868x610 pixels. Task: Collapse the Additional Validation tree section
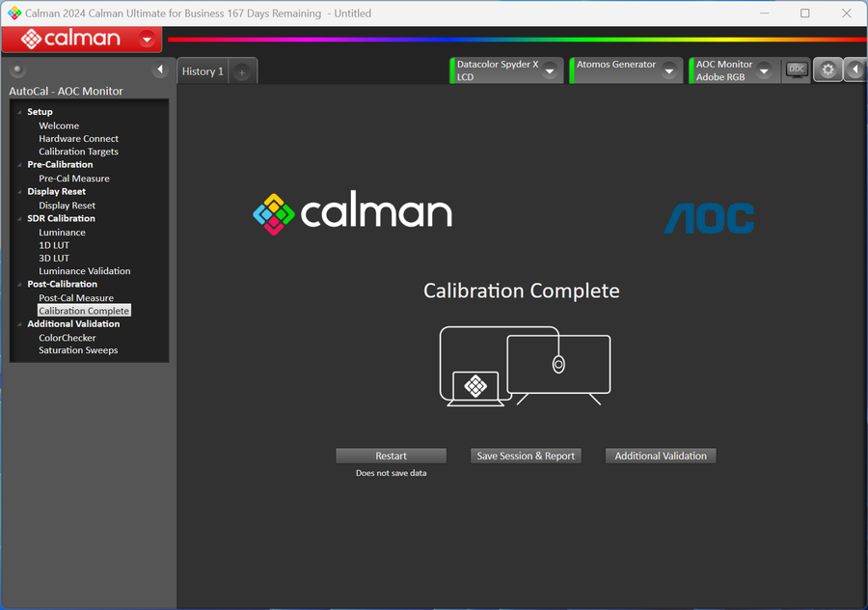click(x=20, y=324)
